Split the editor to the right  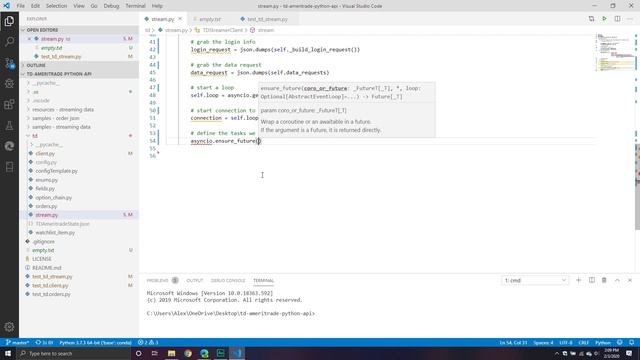[x=617, y=19]
